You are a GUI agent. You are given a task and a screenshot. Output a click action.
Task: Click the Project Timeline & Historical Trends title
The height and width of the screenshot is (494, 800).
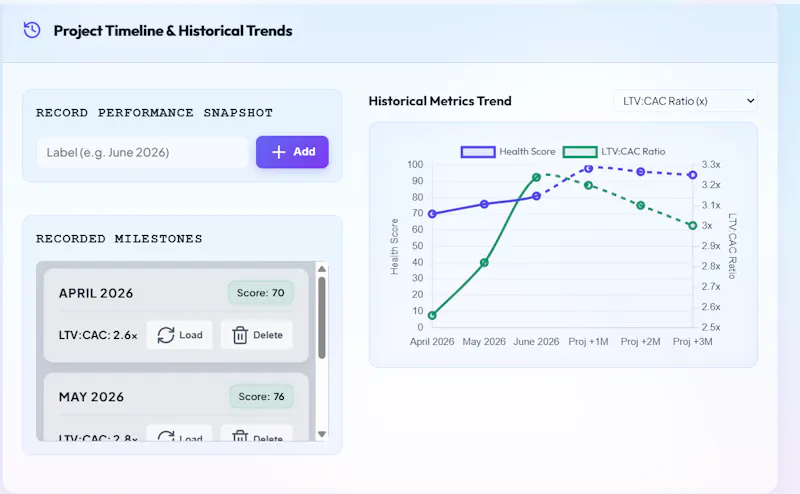pyautogui.click(x=173, y=31)
